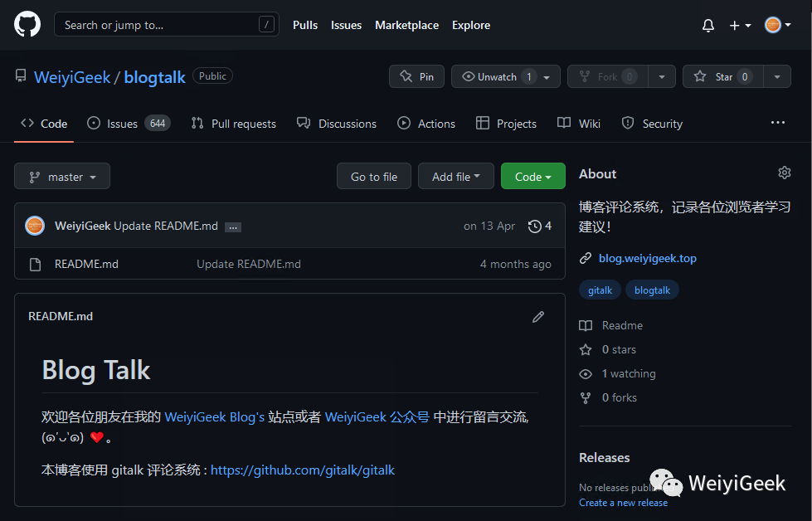Image resolution: width=812 pixels, height=521 pixels.
Task: Click the '4 months ago' timestamp
Action: pos(515,264)
